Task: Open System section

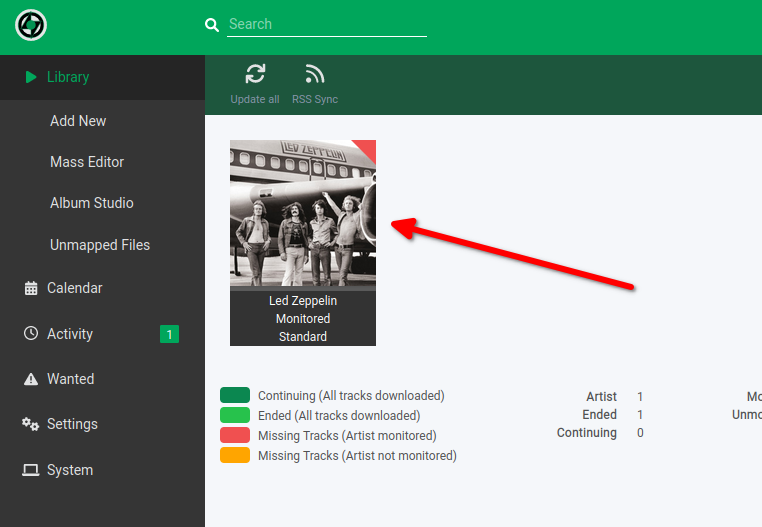Action: [x=69, y=470]
